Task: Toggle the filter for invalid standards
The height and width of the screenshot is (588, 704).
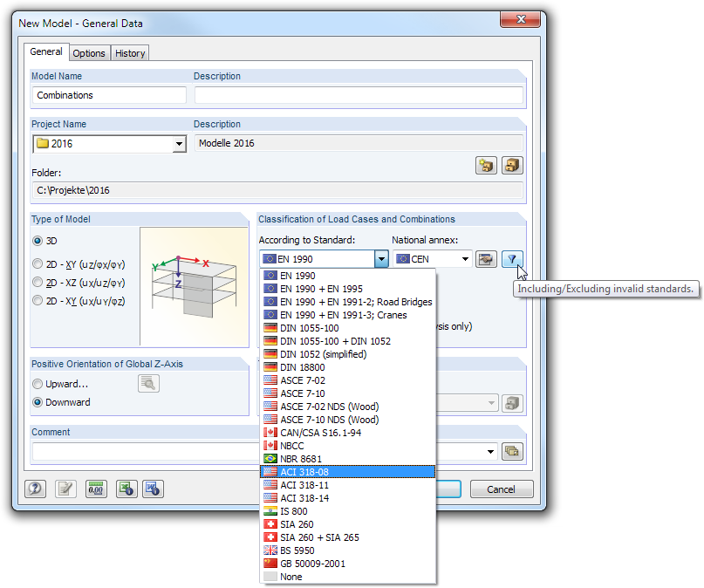Action: pyautogui.click(x=512, y=259)
